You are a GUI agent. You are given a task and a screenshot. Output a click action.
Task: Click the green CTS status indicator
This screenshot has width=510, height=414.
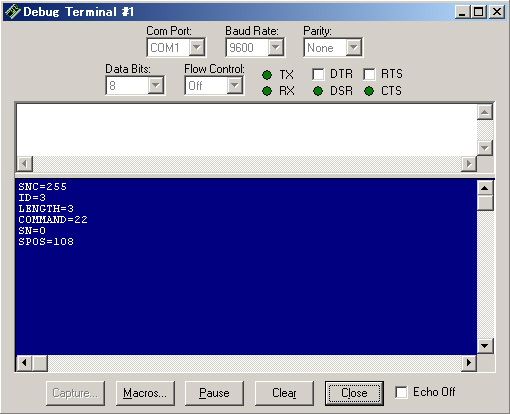(369, 91)
